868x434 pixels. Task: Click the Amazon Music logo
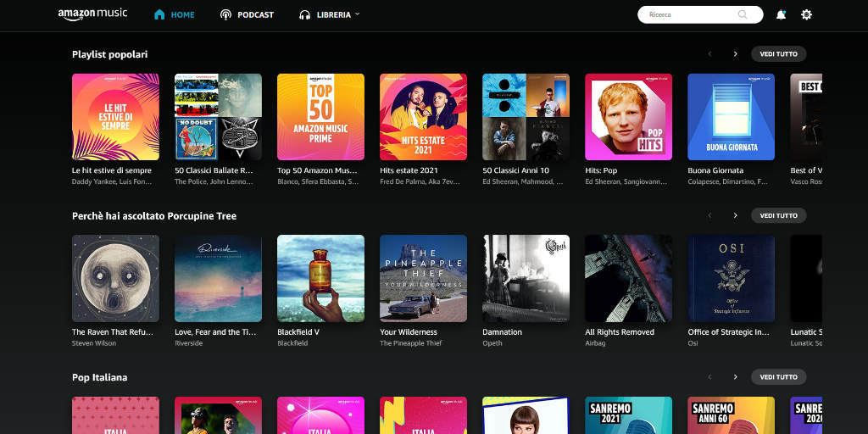click(92, 14)
